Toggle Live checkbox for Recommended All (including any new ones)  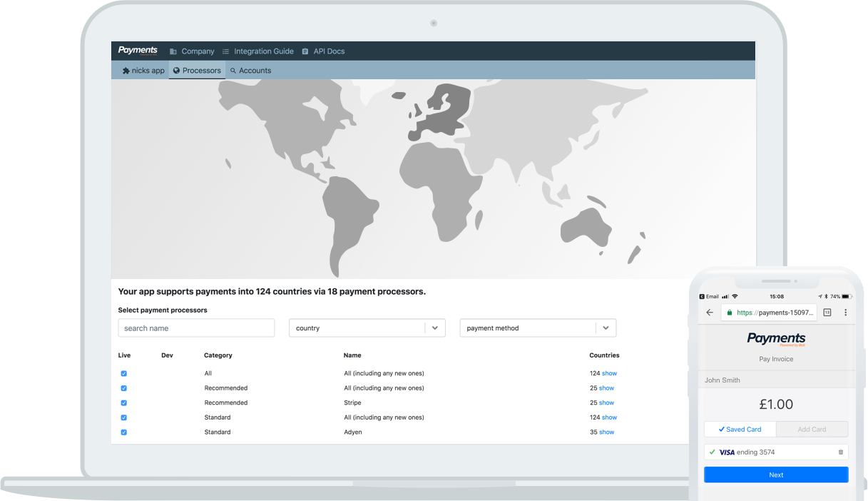(x=123, y=388)
